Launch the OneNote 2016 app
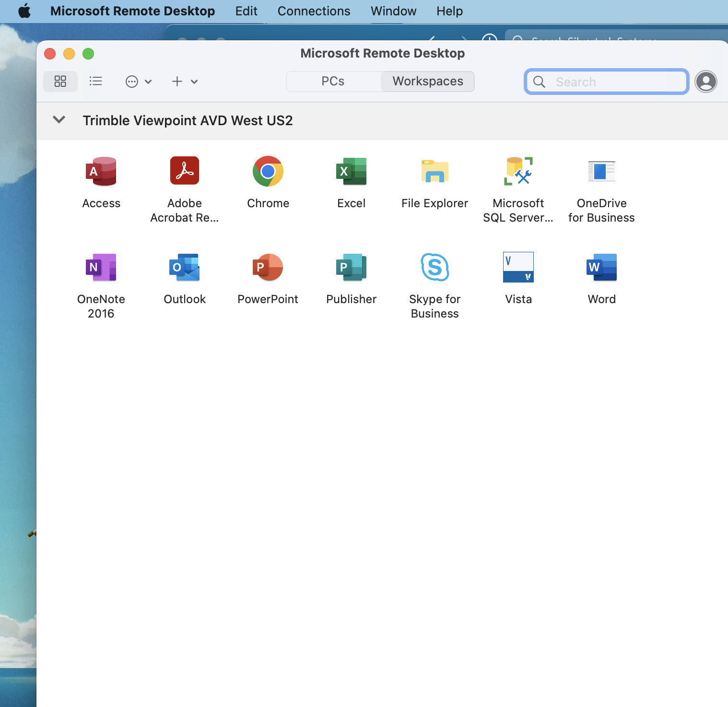The image size is (728, 707). tap(101, 267)
